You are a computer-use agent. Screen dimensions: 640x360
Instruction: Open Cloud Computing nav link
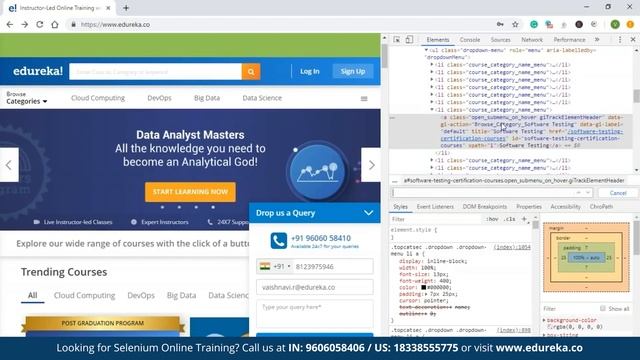coord(98,98)
